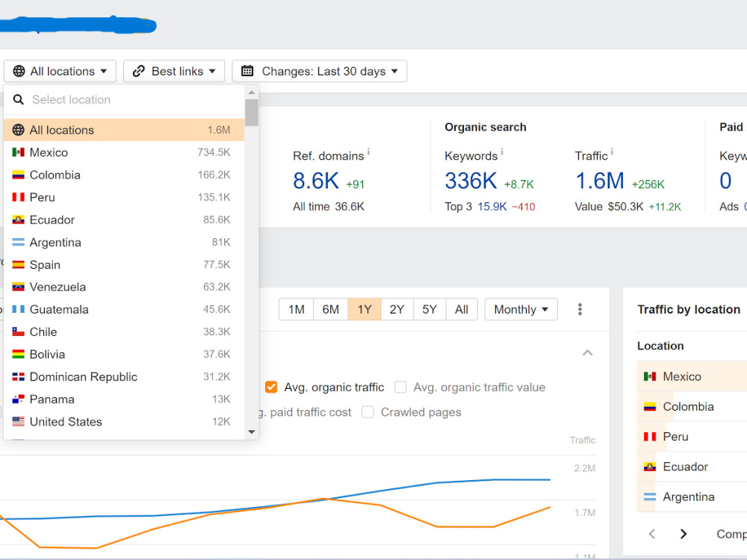Open organic Traffic value 1.6M
Viewport: 747px width, 560px height.
(600, 181)
